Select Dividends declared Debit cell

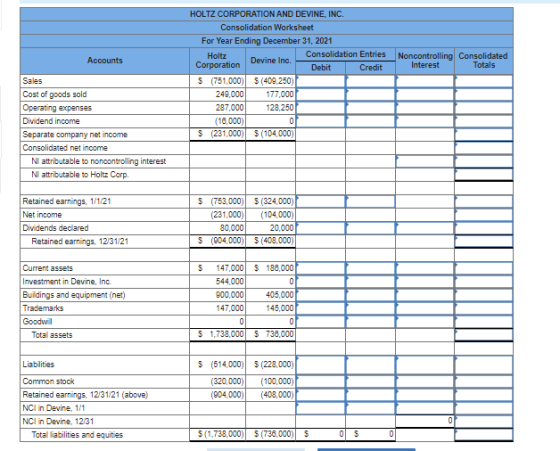click(321, 228)
